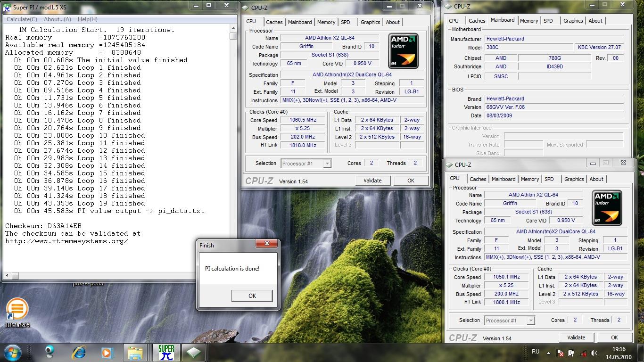The height and width of the screenshot is (362, 644).
Task: Click the RU language indicator
Action: 536,352
